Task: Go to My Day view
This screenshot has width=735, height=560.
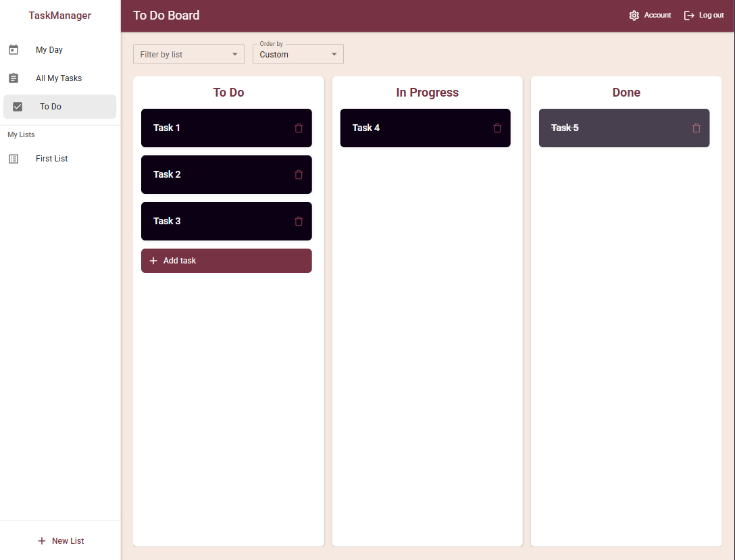Action: tap(59, 50)
